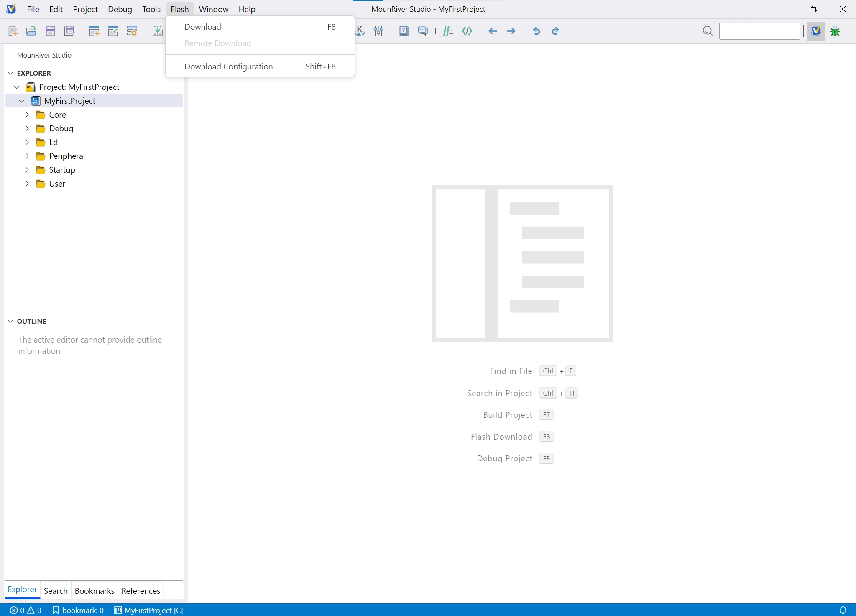Open the help book icon

pos(404,31)
